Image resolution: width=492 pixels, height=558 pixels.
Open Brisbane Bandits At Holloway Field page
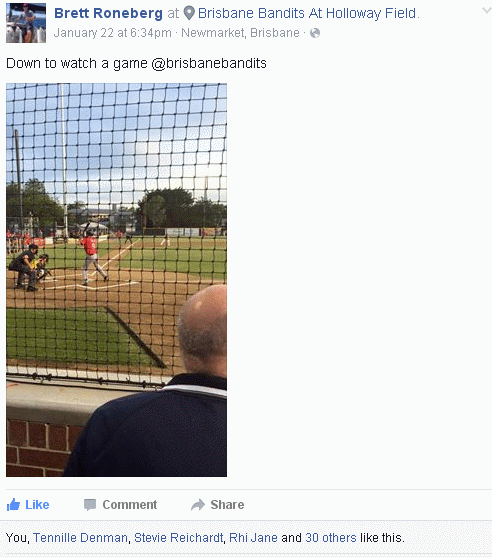(307, 14)
